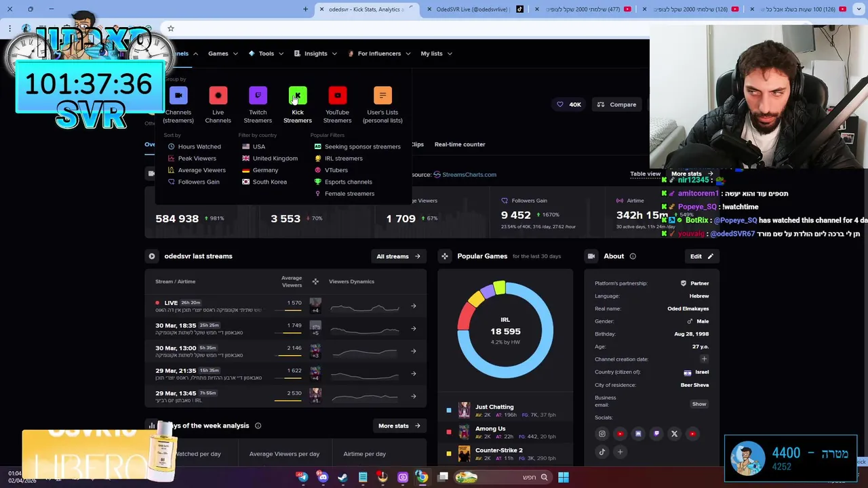Expand the For Influencers dropdown menu
The height and width of the screenshot is (488, 868).
point(379,54)
